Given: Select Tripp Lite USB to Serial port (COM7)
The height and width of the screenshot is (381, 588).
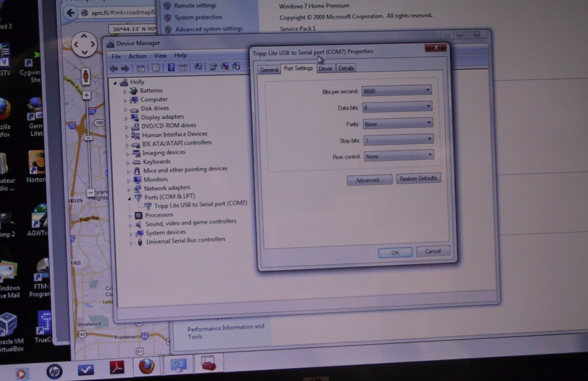Looking at the screenshot, I should [200, 204].
